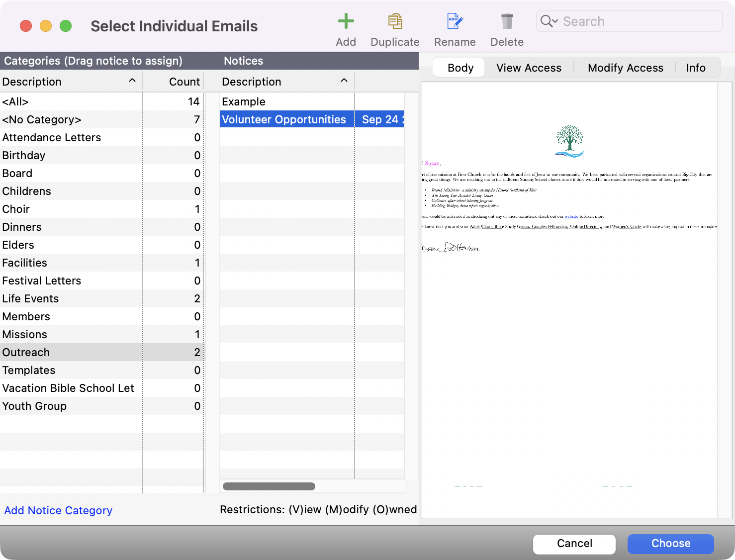
Task: Select the Birthday category
Action: point(101,155)
